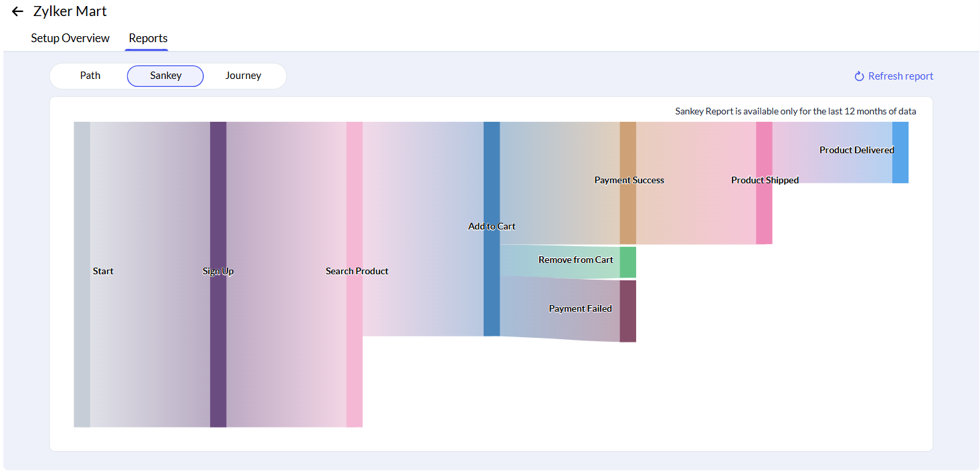Click the maroon Payment Failed node

point(627,311)
